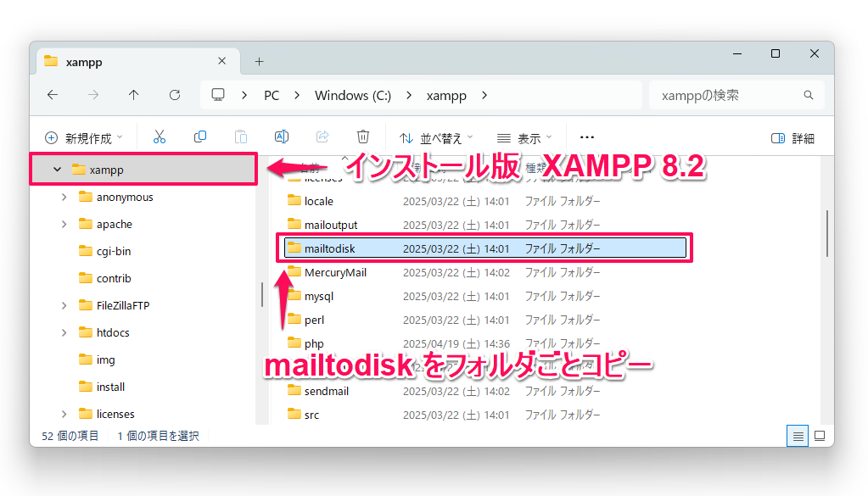Expand the anonymous folder node

click(64, 198)
